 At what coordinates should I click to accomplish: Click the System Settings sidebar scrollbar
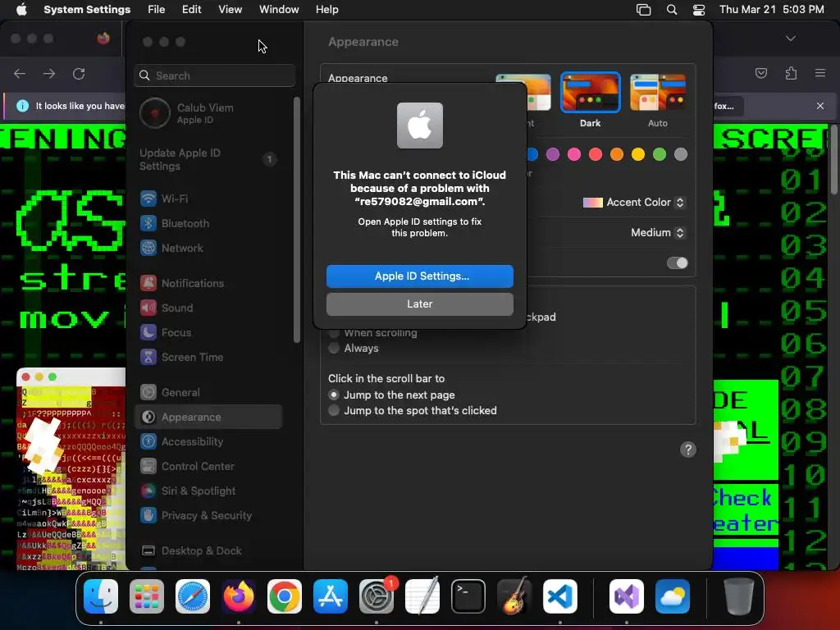click(297, 220)
